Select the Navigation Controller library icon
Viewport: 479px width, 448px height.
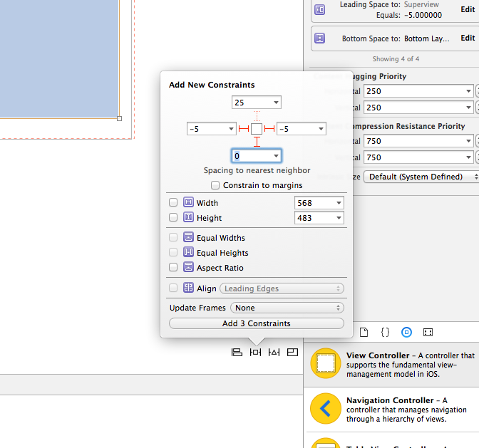point(326,408)
